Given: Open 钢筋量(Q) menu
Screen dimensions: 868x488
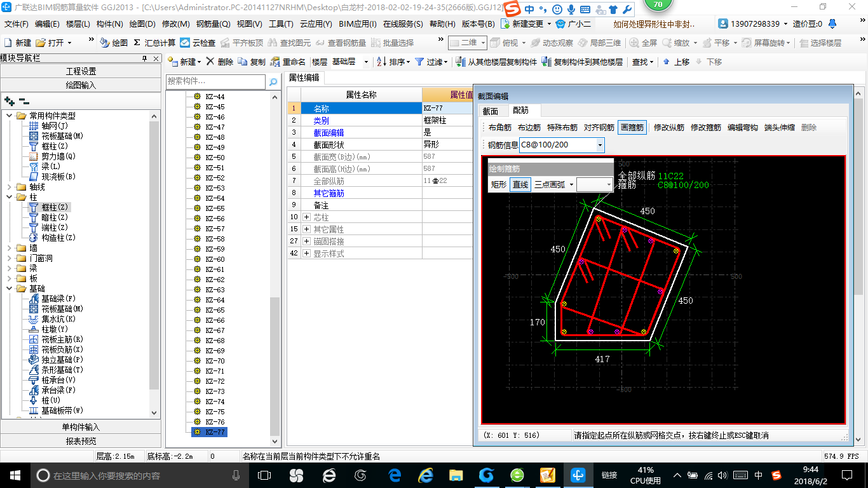Looking at the screenshot, I should [x=214, y=24].
